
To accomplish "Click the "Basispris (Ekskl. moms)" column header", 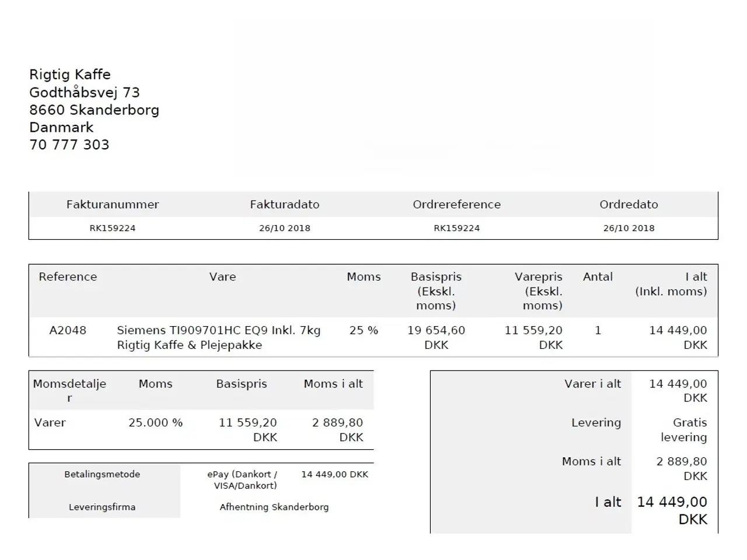I will coord(436,291).
